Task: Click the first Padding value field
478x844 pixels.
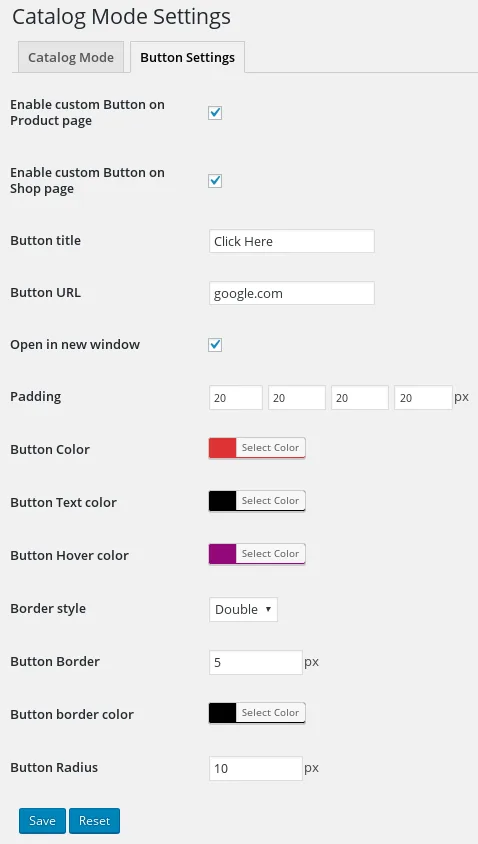Action: point(236,398)
